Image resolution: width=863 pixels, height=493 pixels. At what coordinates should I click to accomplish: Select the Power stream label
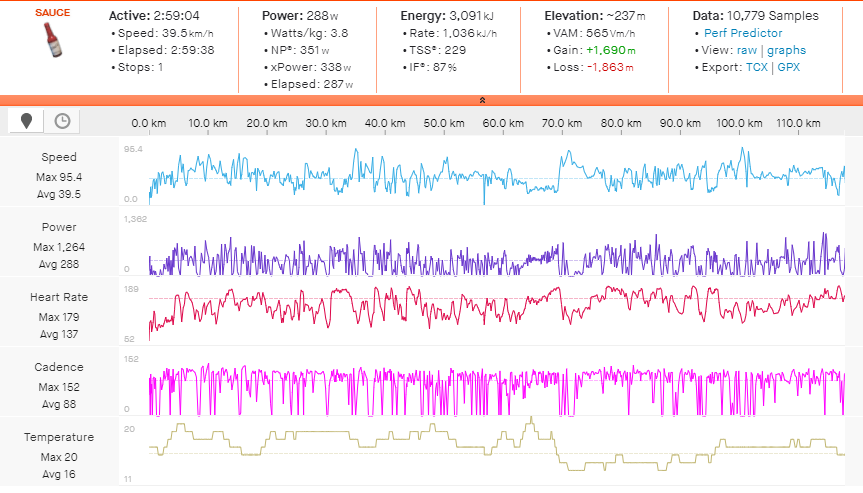click(x=59, y=227)
